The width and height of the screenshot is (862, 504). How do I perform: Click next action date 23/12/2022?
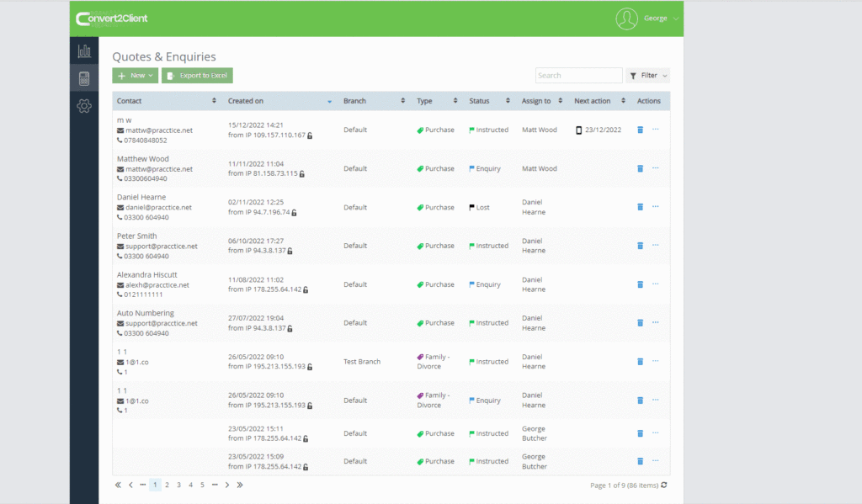(603, 130)
